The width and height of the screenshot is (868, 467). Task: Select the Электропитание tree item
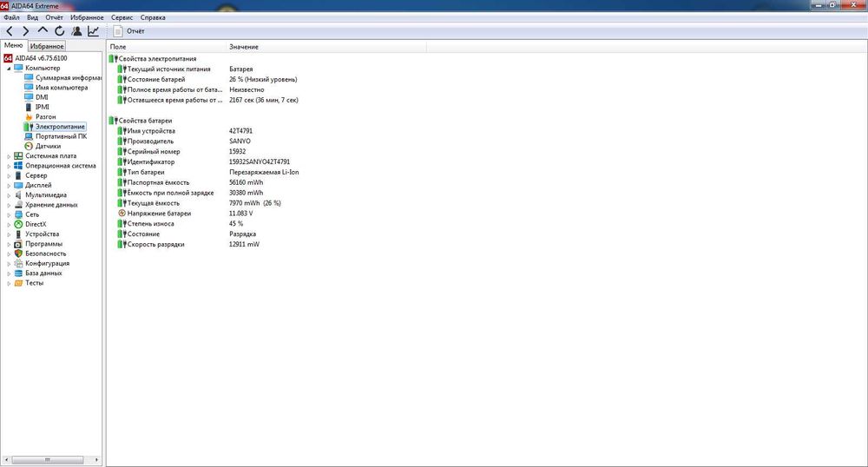coord(60,127)
